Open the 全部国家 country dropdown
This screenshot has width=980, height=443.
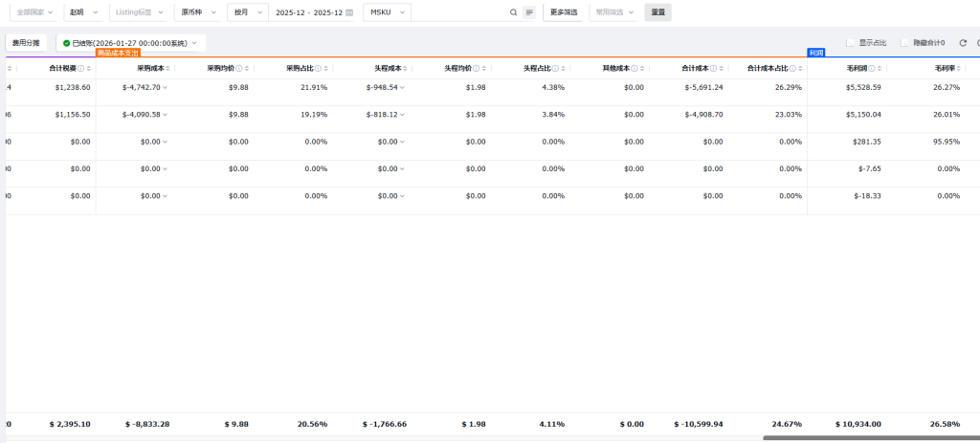pos(34,12)
